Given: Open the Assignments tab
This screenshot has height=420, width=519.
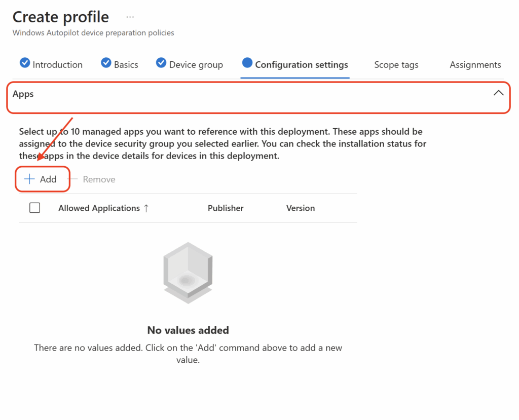Looking at the screenshot, I should tap(475, 64).
